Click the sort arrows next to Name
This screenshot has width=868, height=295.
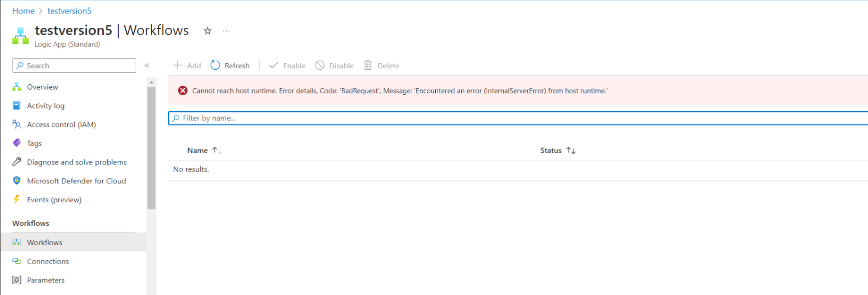217,150
